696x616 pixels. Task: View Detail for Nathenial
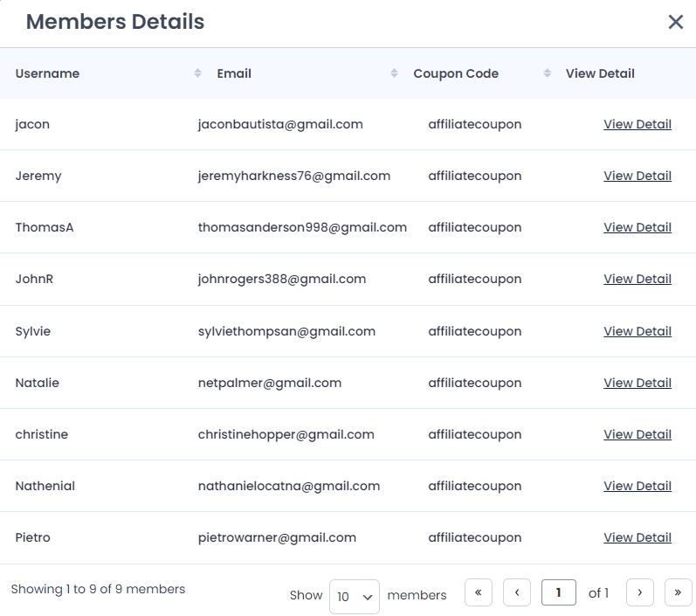[x=637, y=486]
